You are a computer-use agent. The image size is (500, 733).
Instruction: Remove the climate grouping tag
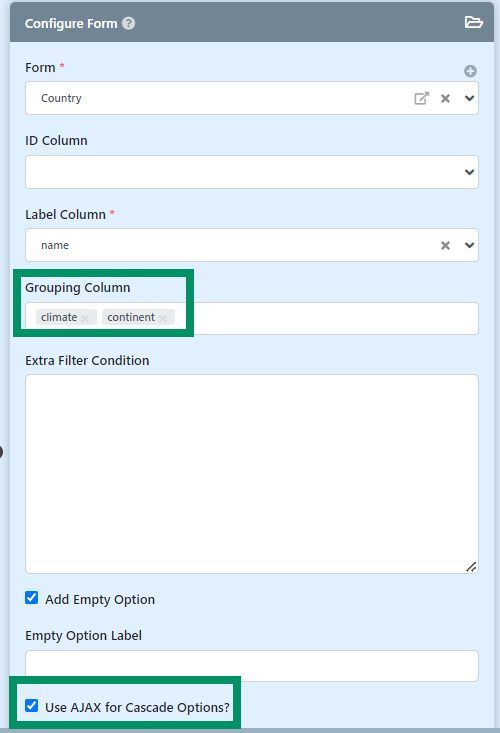point(85,318)
